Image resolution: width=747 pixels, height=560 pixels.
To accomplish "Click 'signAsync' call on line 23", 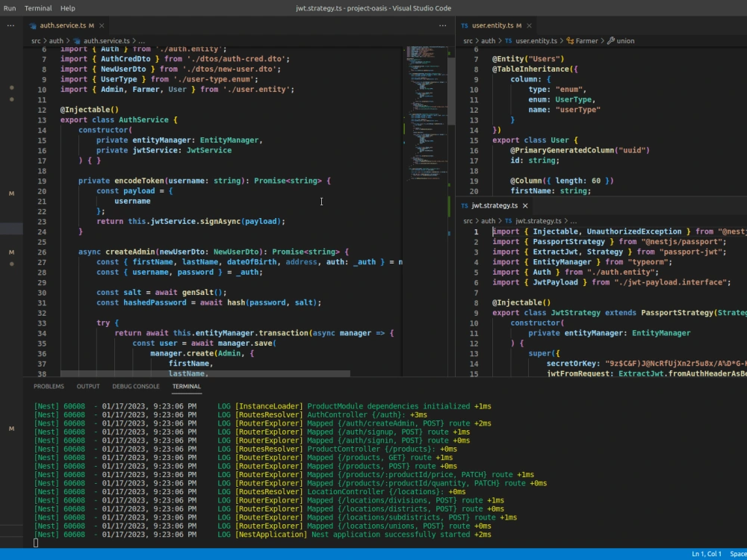I will tap(220, 221).
